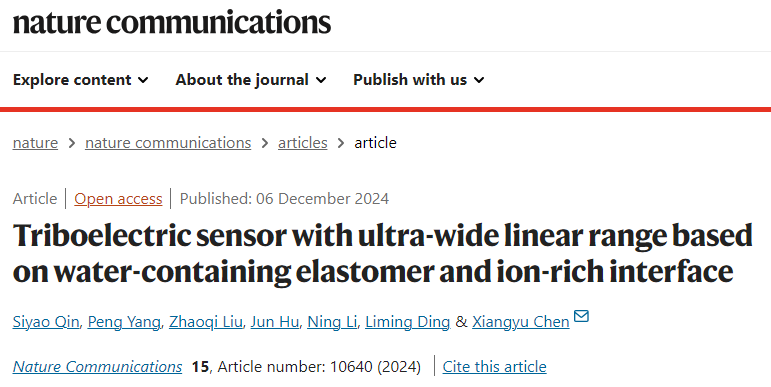The width and height of the screenshot is (771, 387).
Task: Click author Liming Ding
Action: point(408,322)
